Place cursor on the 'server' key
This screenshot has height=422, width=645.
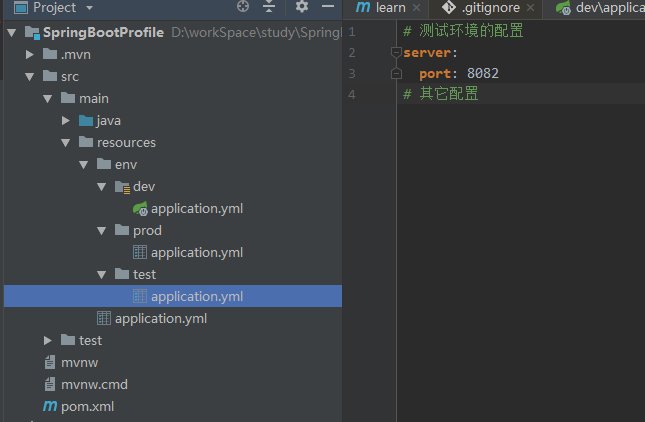[x=427, y=53]
